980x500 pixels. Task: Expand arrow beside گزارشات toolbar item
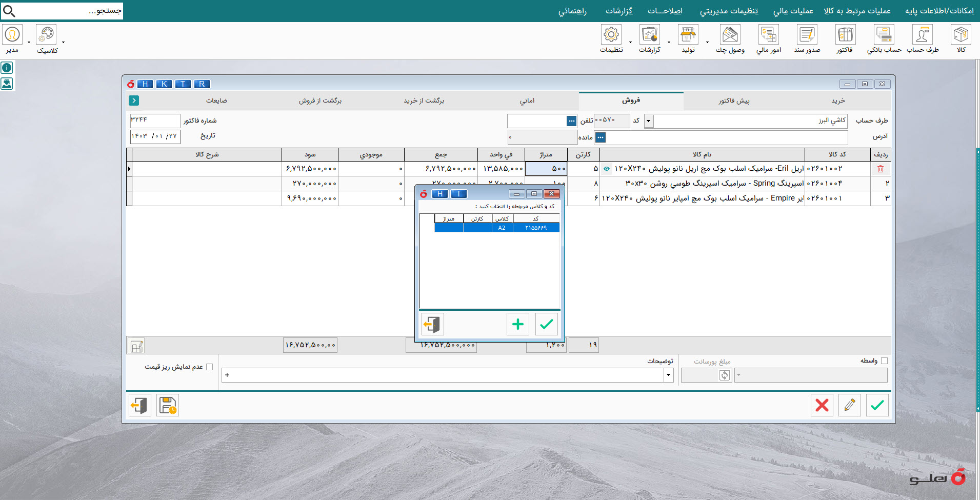[x=669, y=43]
